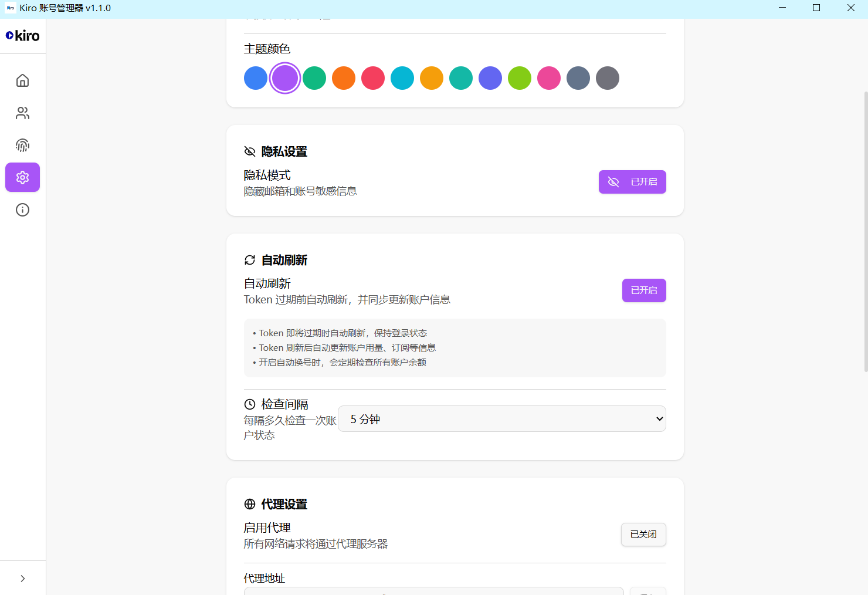Viewport: 868px width, 595px height.
Task: Turn off privacy mode with its 已开启 button
Action: [632, 182]
